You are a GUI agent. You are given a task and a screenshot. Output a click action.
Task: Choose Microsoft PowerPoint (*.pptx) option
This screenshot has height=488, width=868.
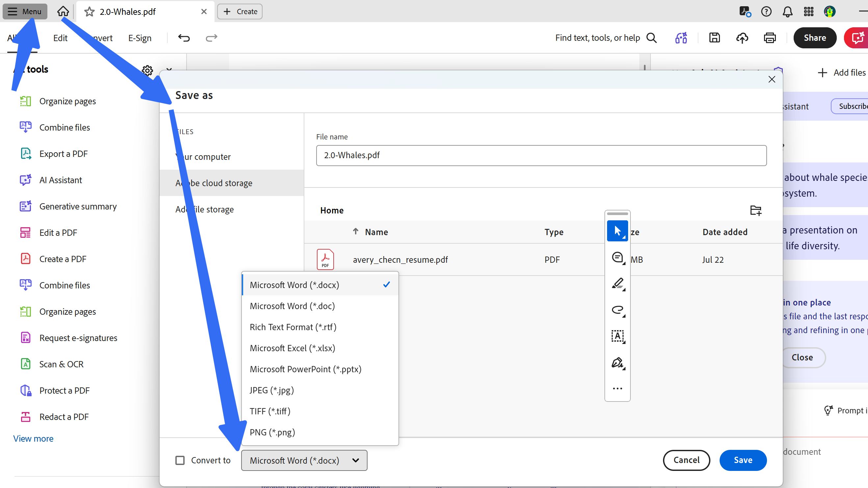tap(320, 369)
